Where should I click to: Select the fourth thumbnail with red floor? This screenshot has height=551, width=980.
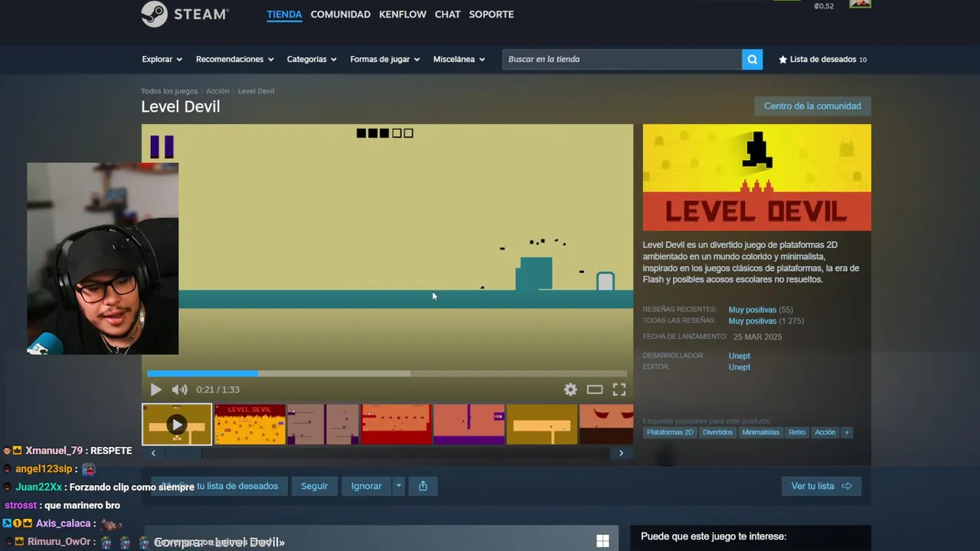(396, 424)
